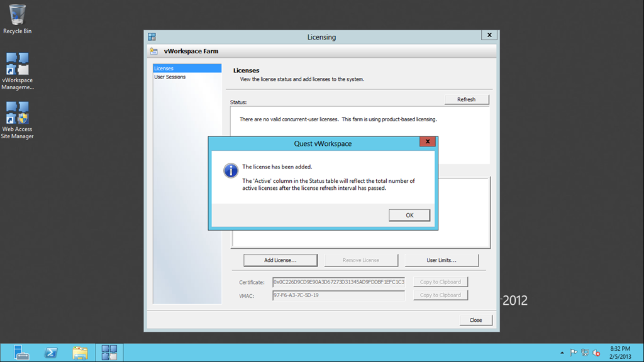Click the Licensing window title bar icon
This screenshot has width=644, height=362.
click(x=152, y=37)
